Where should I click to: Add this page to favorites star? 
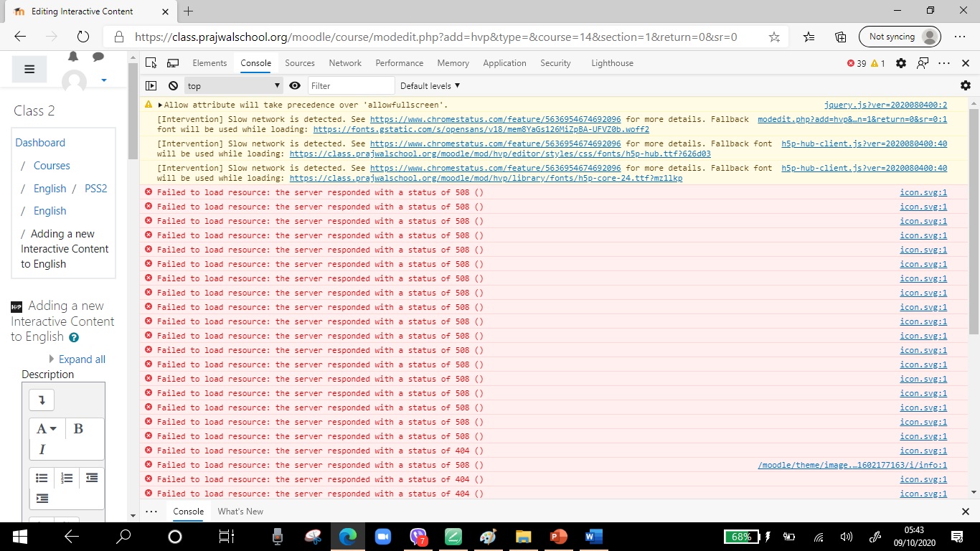click(774, 37)
